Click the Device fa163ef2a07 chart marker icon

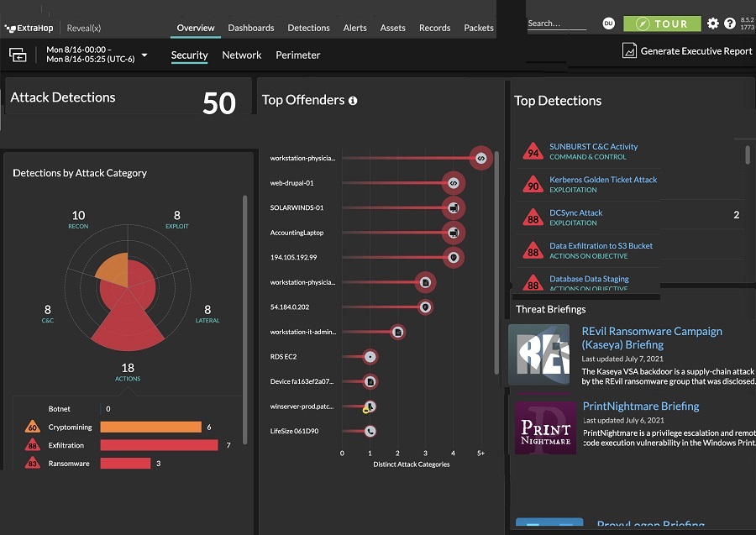(x=370, y=382)
